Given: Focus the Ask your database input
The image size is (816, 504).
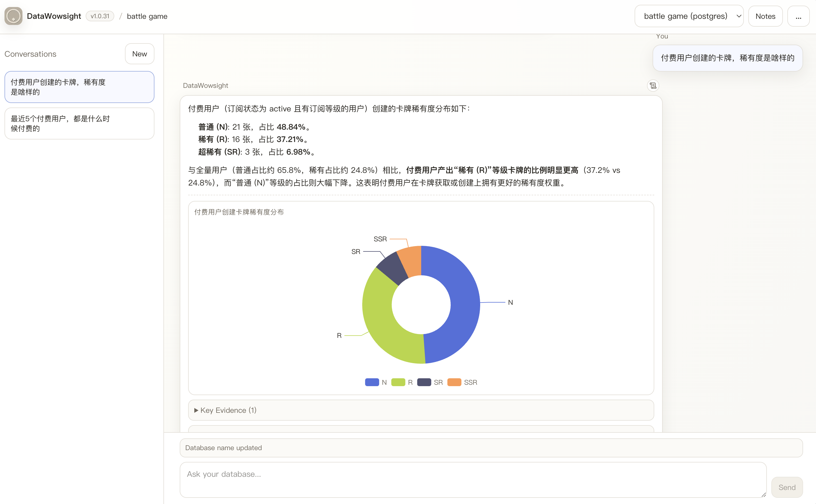Looking at the screenshot, I should tap(473, 479).
